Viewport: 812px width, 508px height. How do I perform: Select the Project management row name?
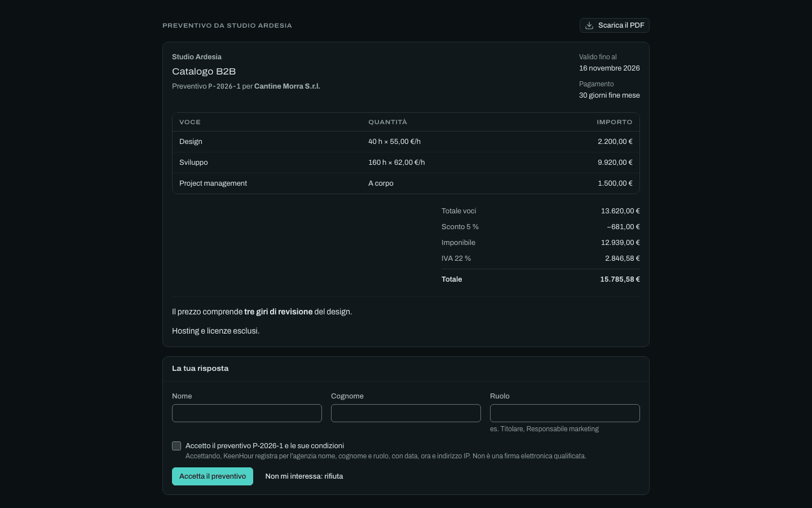[213, 183]
